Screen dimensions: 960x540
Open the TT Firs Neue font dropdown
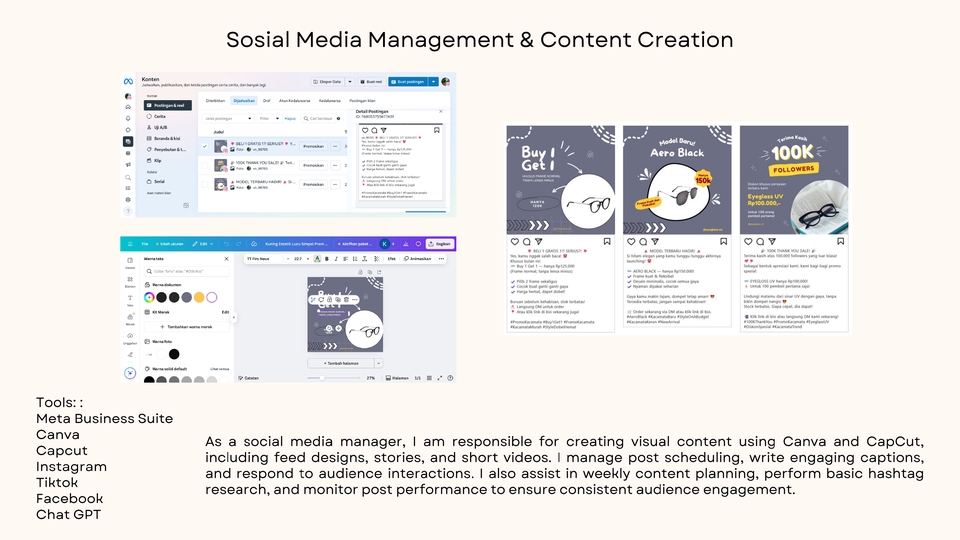click(x=266, y=258)
